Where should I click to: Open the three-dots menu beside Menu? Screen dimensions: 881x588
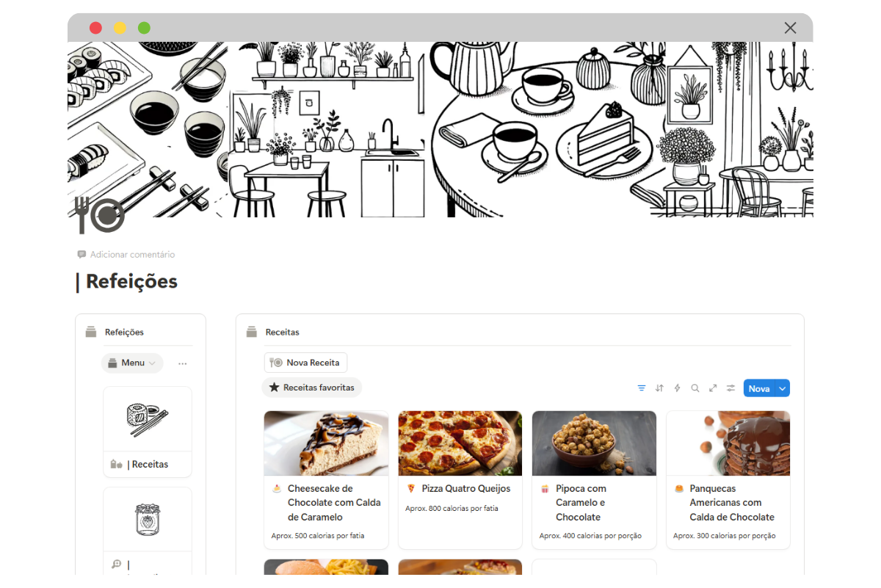point(182,363)
